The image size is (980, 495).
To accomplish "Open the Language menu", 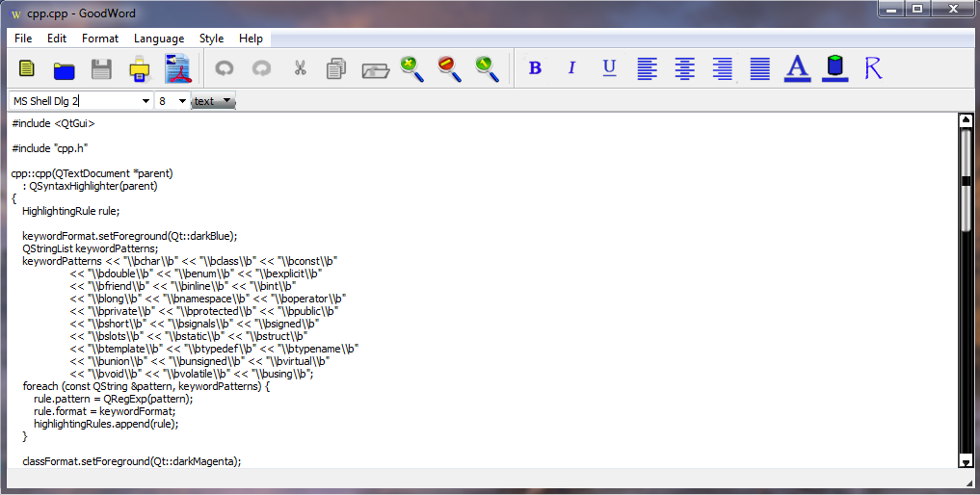I will click(159, 39).
